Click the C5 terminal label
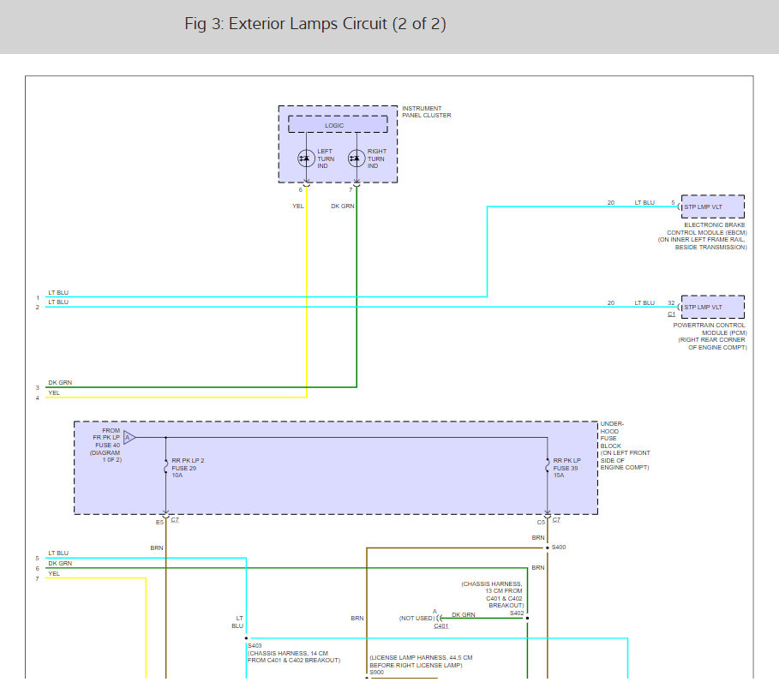This screenshot has height=700, width=779. pyautogui.click(x=541, y=523)
